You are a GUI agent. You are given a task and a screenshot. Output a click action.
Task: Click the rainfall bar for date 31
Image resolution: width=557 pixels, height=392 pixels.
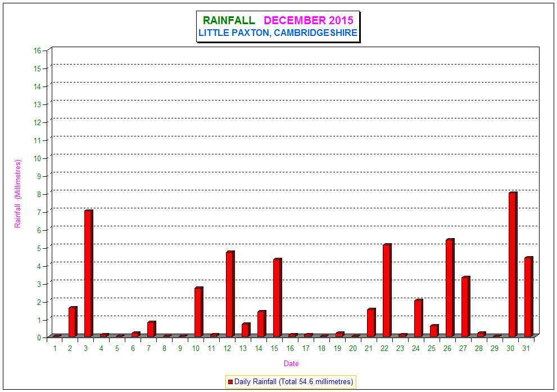pyautogui.click(x=528, y=297)
